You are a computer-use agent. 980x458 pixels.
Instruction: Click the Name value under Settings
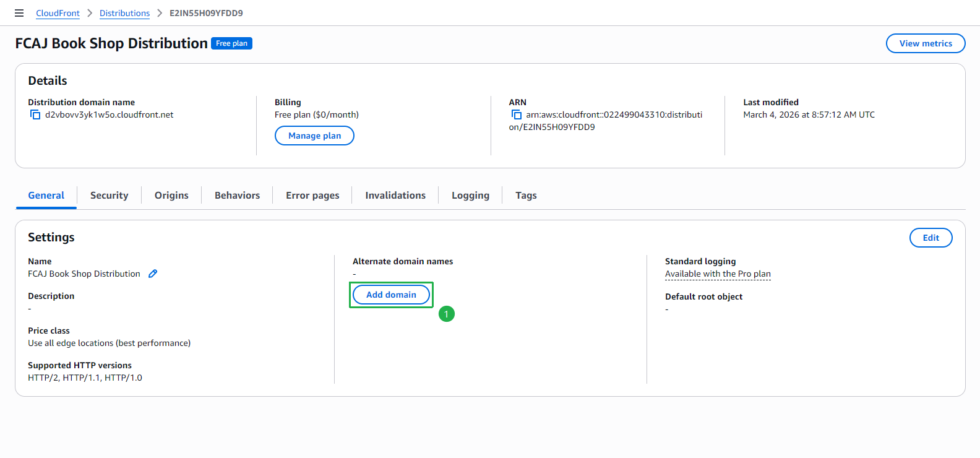tap(84, 274)
